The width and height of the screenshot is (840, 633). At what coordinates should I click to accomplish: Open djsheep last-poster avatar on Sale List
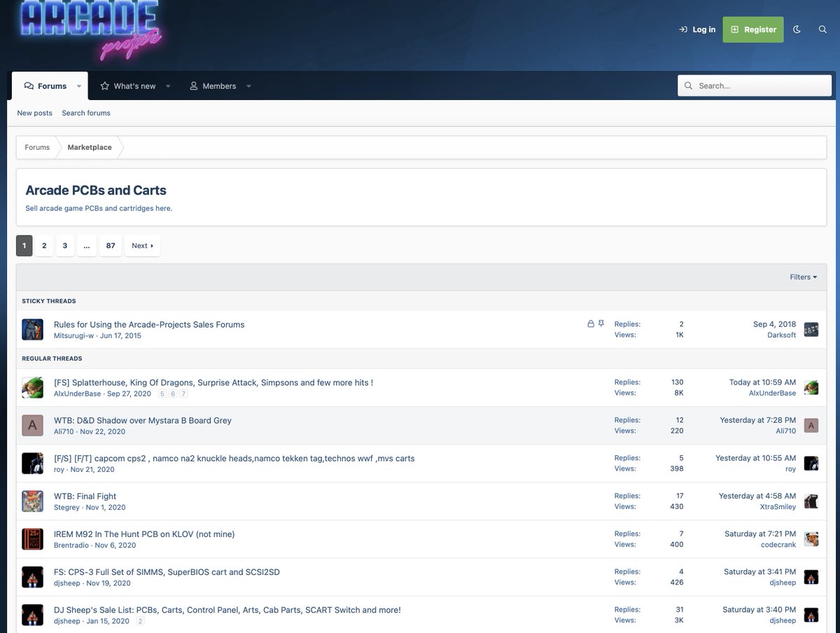(x=811, y=615)
